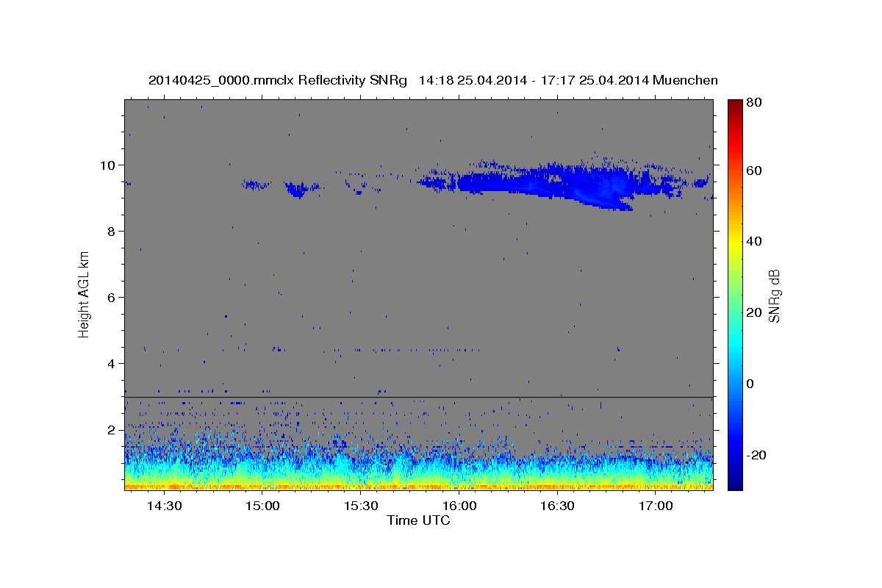The height and width of the screenshot is (588, 882).
Task: Click the plot title text starting with 20140425_0000.mmclx
Action: pos(433,79)
